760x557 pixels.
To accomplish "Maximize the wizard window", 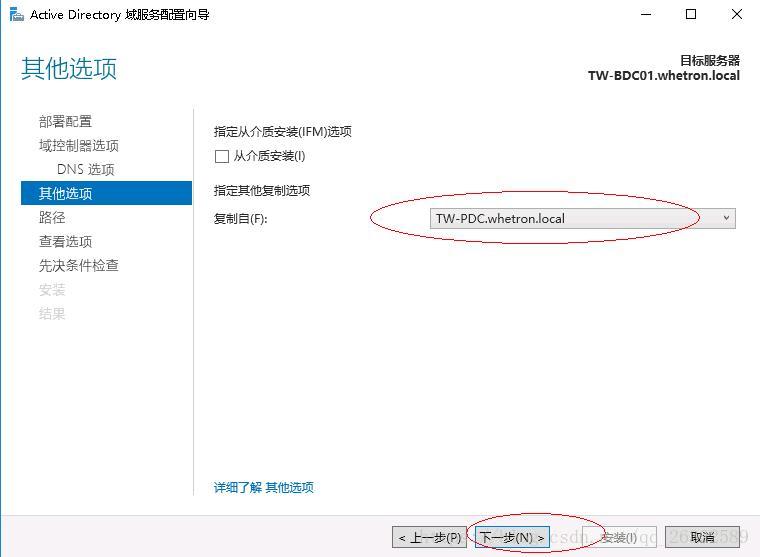I will 691,15.
